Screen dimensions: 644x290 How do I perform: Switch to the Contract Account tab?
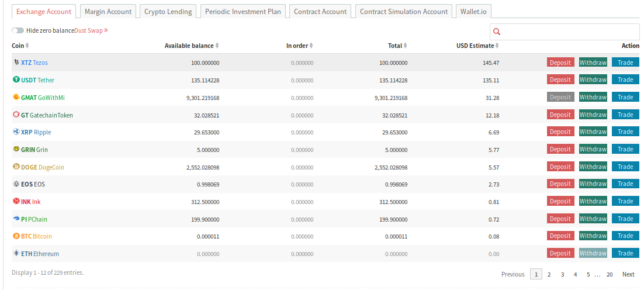pos(320,12)
